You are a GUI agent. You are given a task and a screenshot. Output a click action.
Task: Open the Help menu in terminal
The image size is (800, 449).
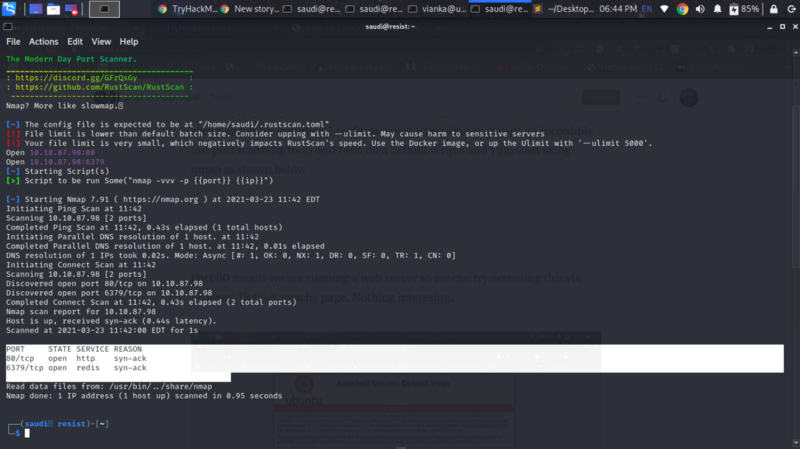point(129,42)
